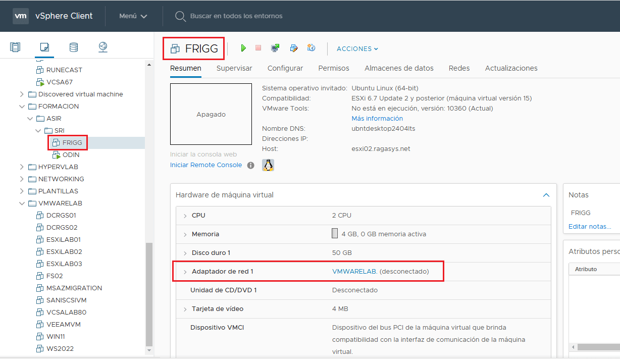Switch to the Supervisar tab
Image resolution: width=620 pixels, height=364 pixels.
[234, 68]
